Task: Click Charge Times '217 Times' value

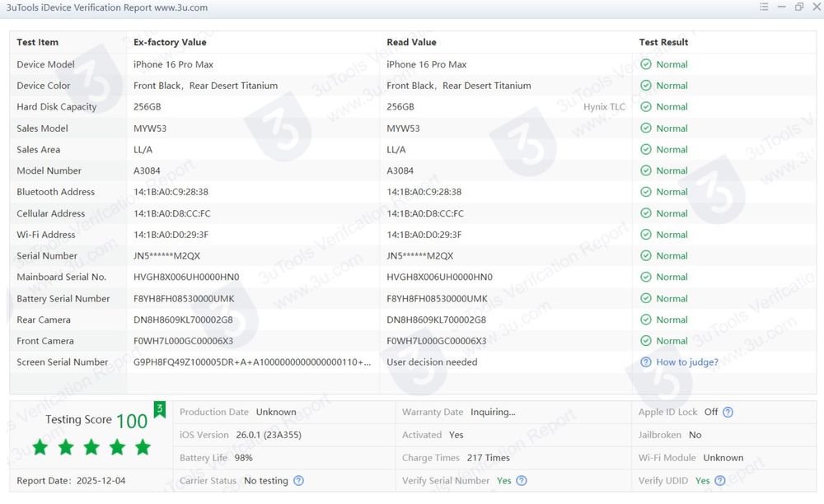Action: click(488, 458)
